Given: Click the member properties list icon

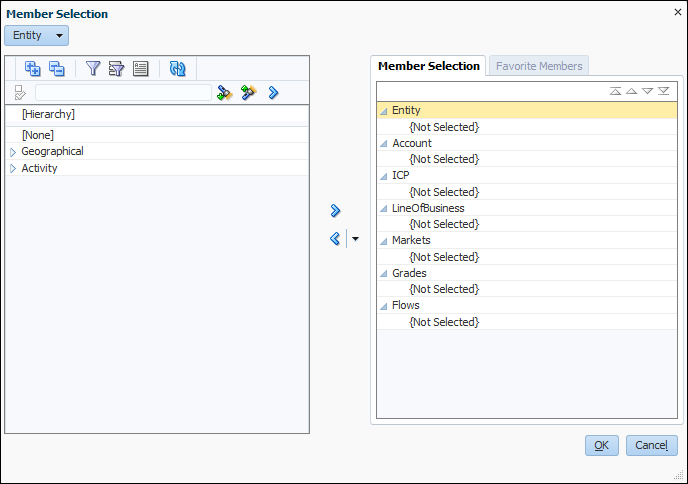Looking at the screenshot, I should pos(140,69).
